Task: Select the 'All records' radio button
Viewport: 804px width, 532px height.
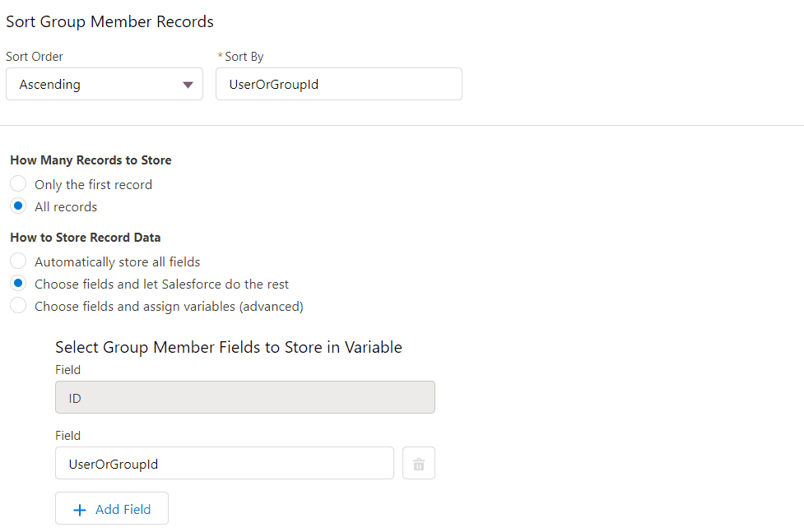Action: 18,206
